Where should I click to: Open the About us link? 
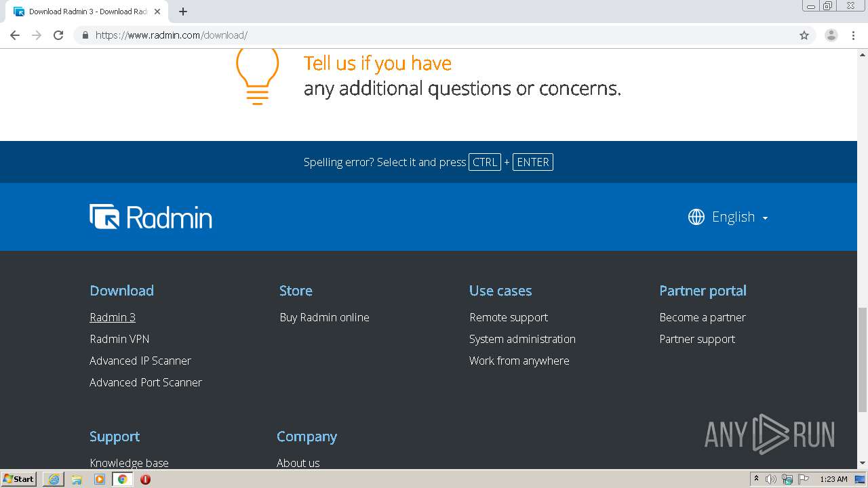tap(298, 463)
